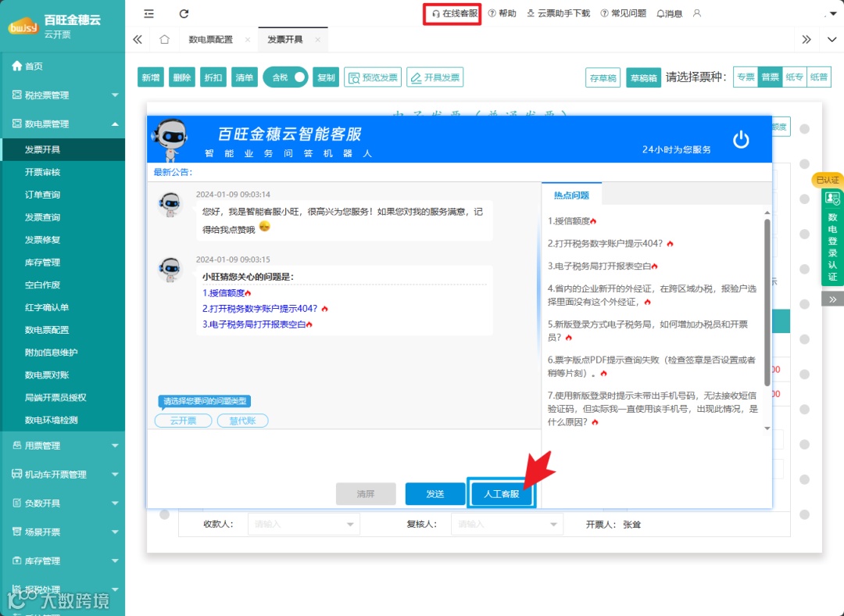Open 消息 notifications bell

(x=669, y=13)
